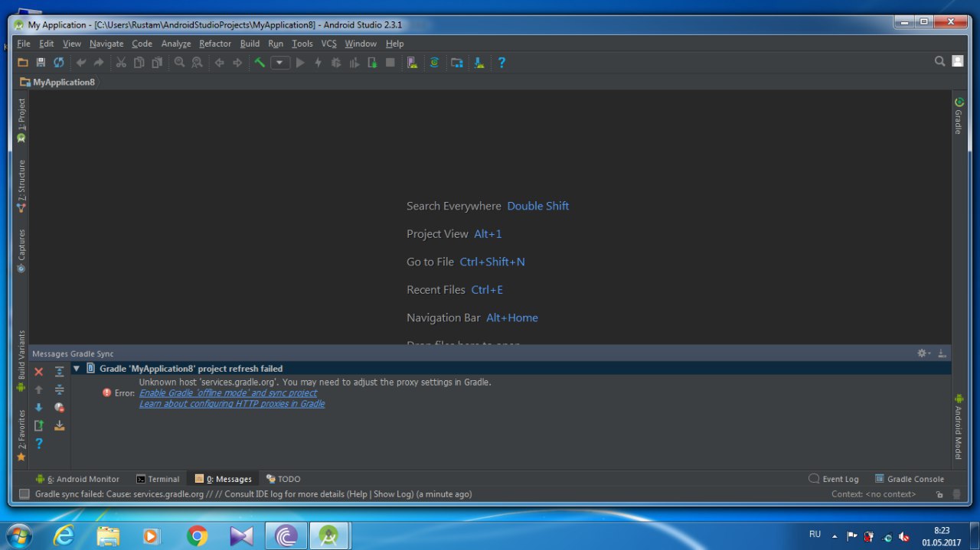Open the Run menu
The height and width of the screenshot is (550, 980).
276,44
